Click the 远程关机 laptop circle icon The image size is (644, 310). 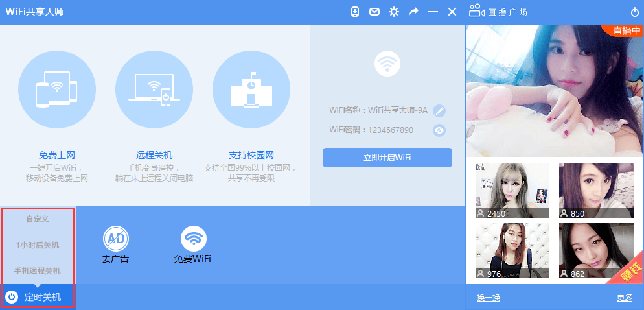[x=154, y=89]
